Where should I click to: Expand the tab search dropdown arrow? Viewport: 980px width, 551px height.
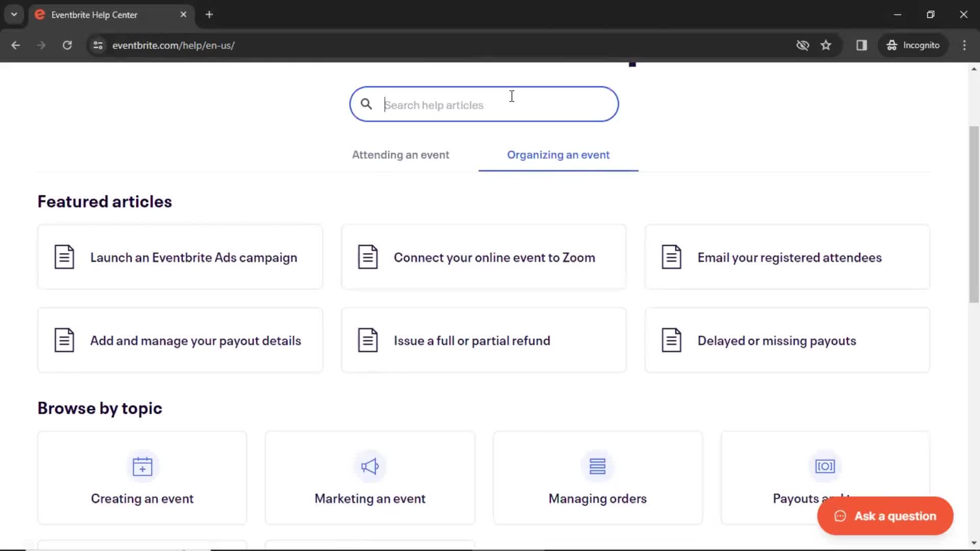point(14,15)
